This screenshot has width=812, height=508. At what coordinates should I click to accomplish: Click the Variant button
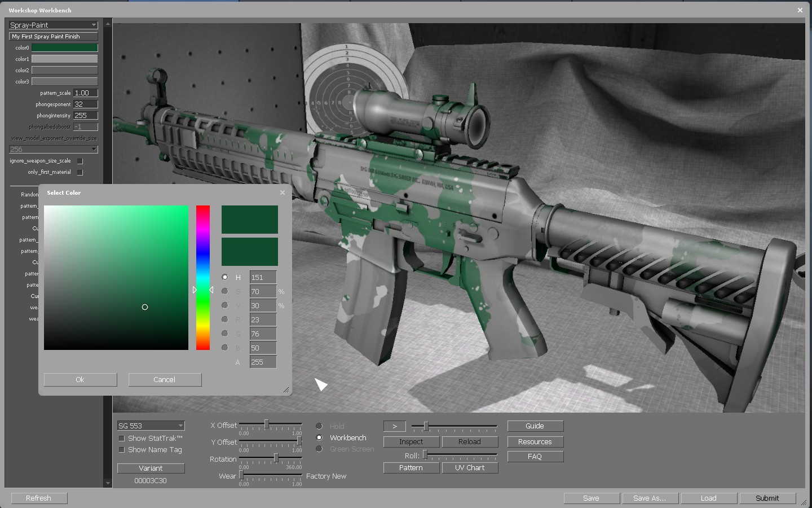151,468
